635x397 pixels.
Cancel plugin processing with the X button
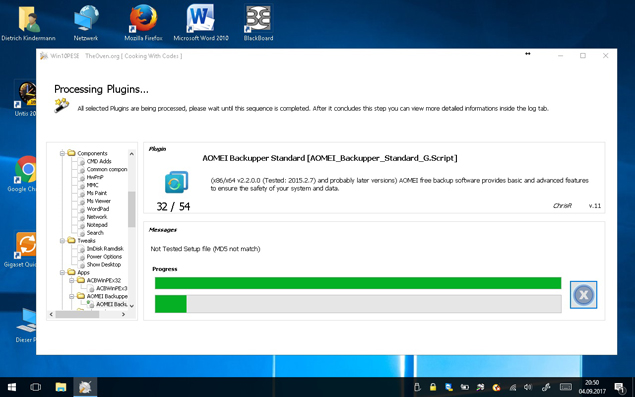pyautogui.click(x=583, y=295)
